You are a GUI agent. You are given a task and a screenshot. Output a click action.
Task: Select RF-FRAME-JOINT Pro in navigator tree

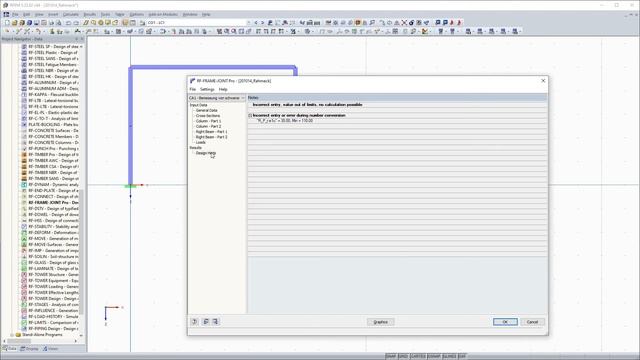[x=53, y=202]
